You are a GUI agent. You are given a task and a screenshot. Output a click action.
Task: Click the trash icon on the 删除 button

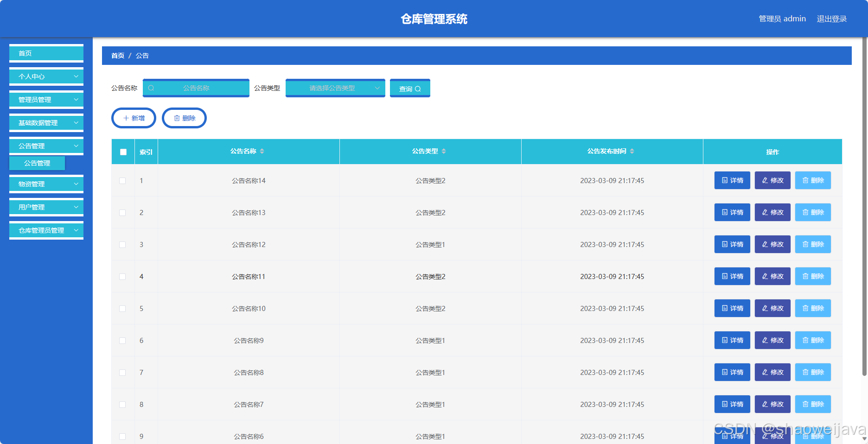click(177, 118)
